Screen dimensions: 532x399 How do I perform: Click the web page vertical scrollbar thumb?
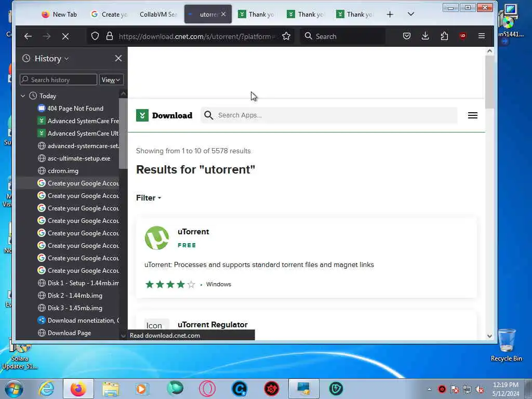[489, 82]
